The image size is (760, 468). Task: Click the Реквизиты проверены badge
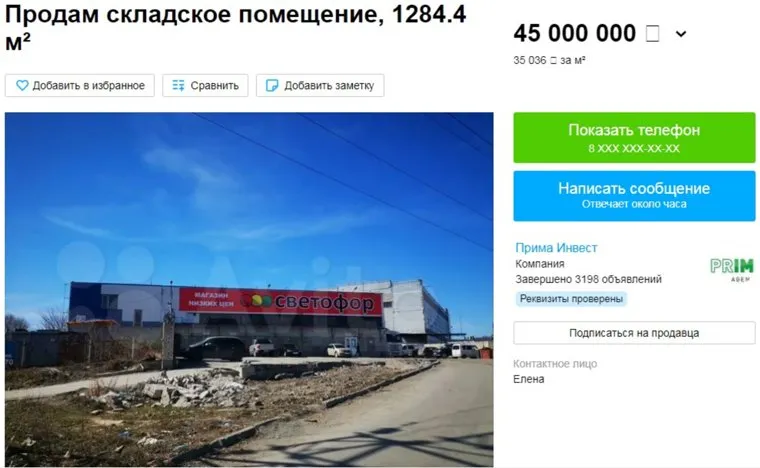(x=571, y=298)
